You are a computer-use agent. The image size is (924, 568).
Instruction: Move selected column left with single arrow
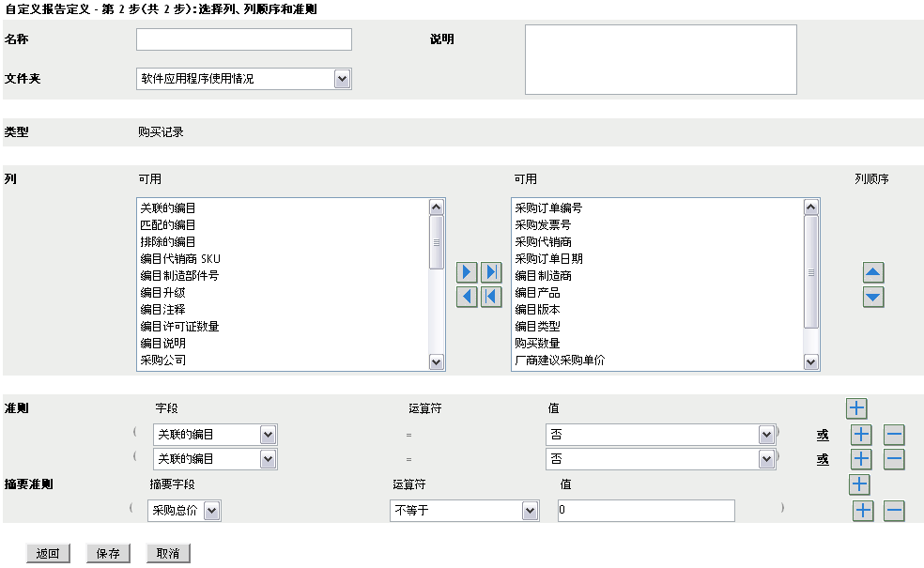(x=466, y=297)
